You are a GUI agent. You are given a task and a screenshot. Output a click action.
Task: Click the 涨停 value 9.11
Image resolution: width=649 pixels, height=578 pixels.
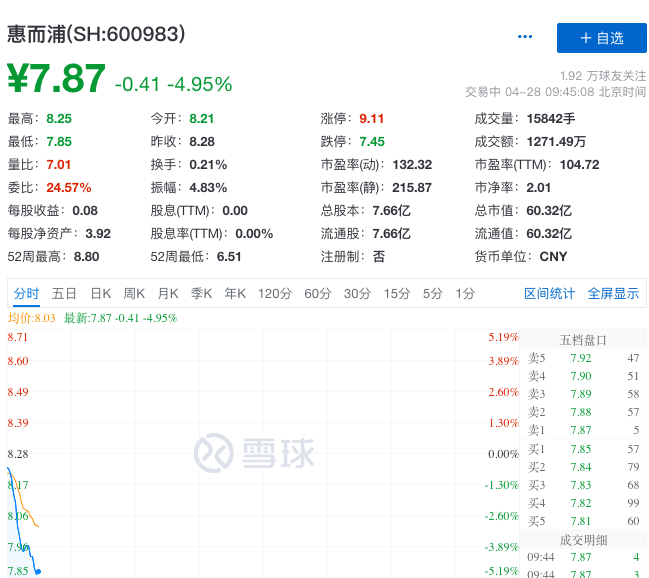click(371, 119)
